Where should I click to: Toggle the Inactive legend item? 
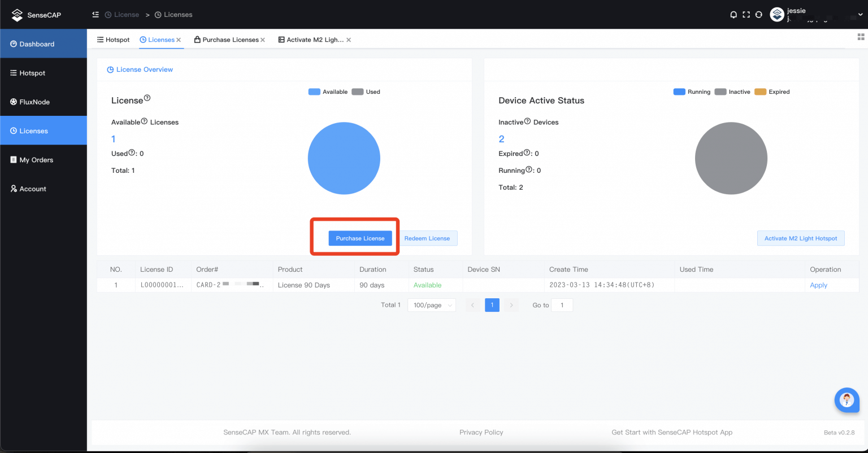click(732, 92)
